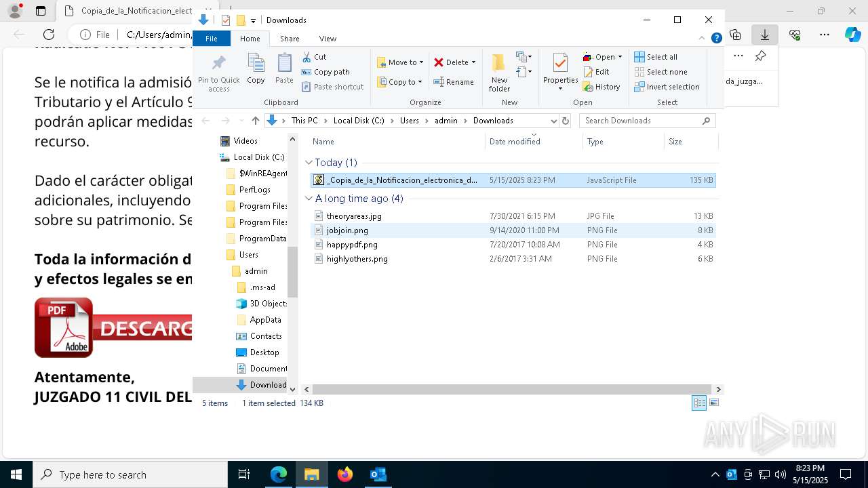The height and width of the screenshot is (488, 868).
Task: Click Select none
Action: point(660,72)
